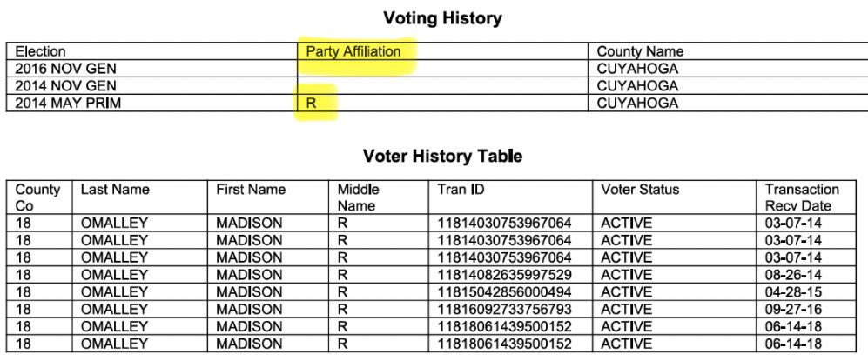Image resolution: width=868 pixels, height=361 pixels.
Task: Select Tran ID 11815042856000494
Action: click(504, 292)
